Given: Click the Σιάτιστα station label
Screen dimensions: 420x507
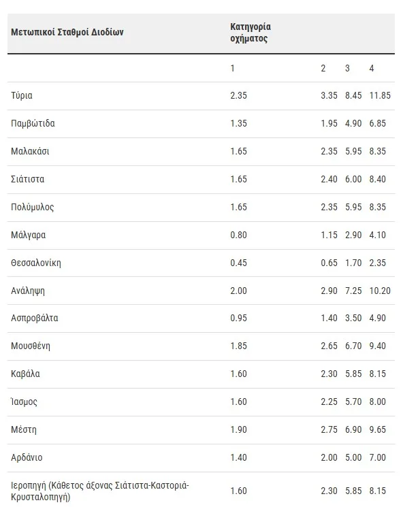Looking at the screenshot, I should (x=28, y=180).
